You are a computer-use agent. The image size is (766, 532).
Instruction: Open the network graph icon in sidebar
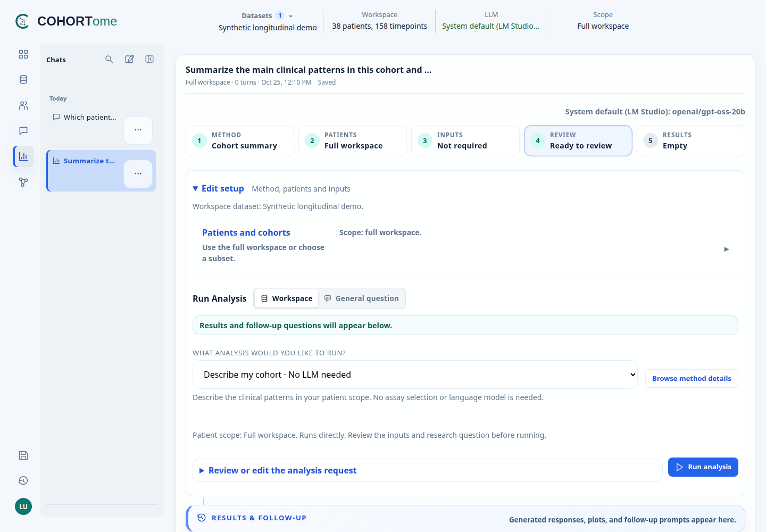[23, 182]
